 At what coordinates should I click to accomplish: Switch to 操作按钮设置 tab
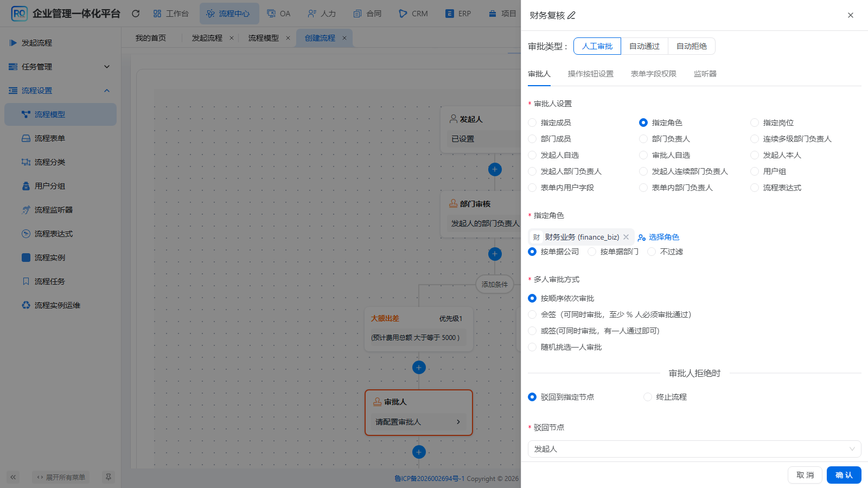coord(591,74)
